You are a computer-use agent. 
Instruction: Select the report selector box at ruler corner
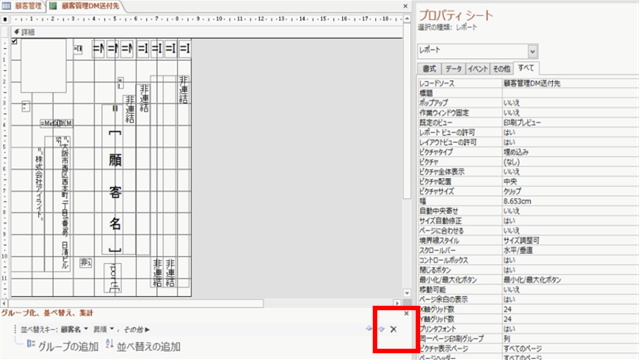pyautogui.click(x=5, y=19)
